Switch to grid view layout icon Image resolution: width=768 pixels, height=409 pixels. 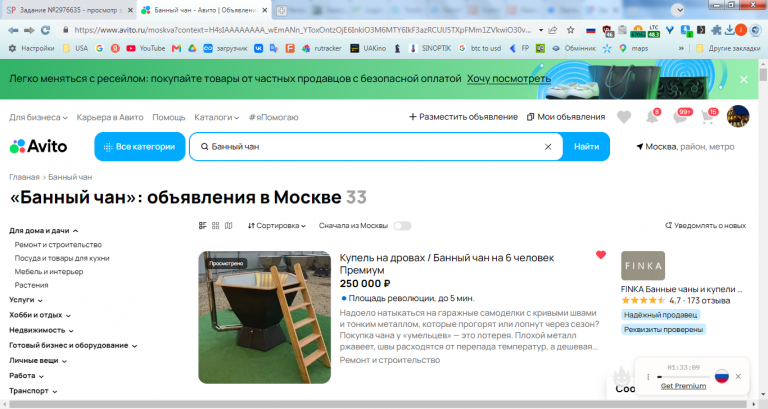coord(216,226)
